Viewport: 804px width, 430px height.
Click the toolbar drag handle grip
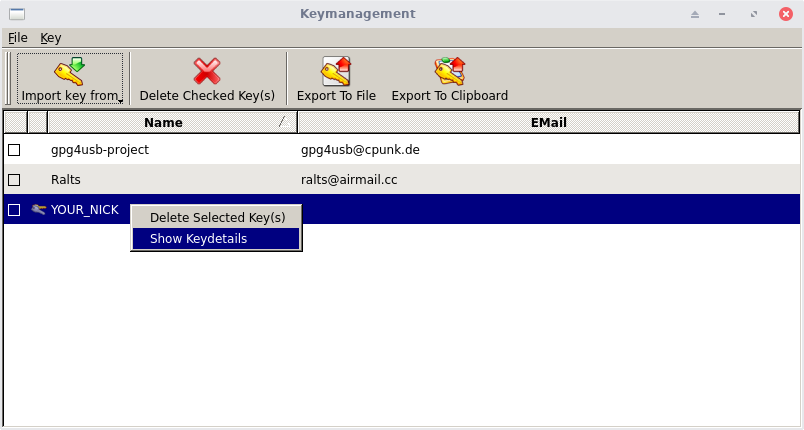click(x=8, y=77)
